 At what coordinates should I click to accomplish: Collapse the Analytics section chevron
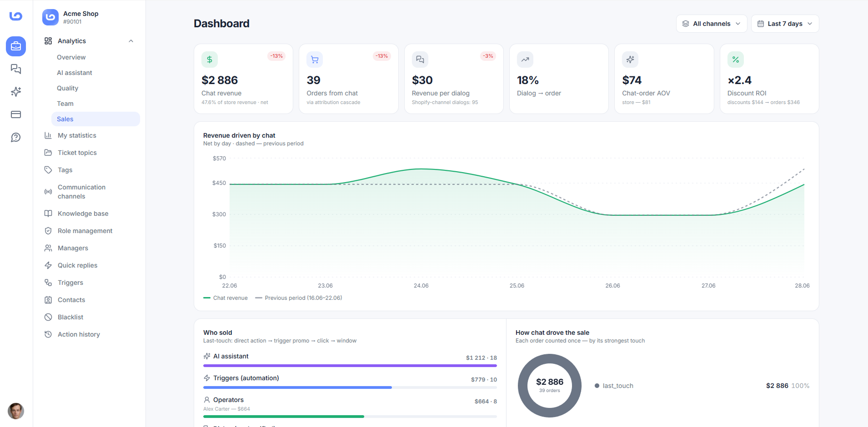tap(131, 41)
